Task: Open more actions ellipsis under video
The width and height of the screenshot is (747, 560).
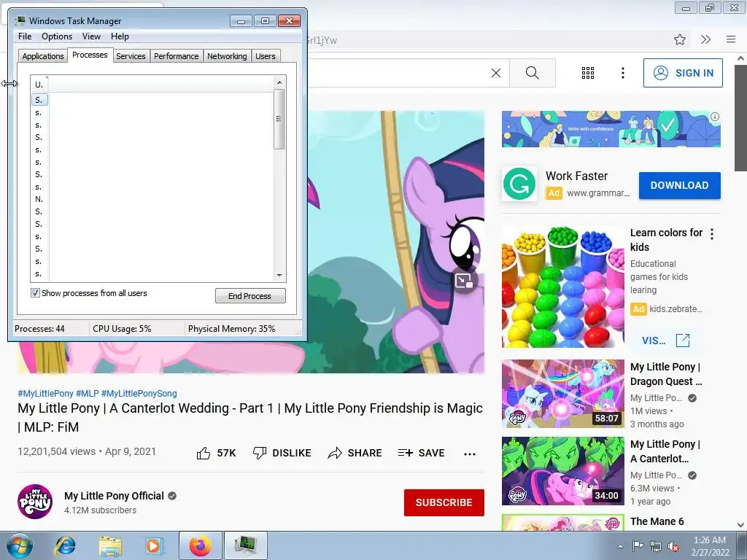Action: [x=470, y=454]
